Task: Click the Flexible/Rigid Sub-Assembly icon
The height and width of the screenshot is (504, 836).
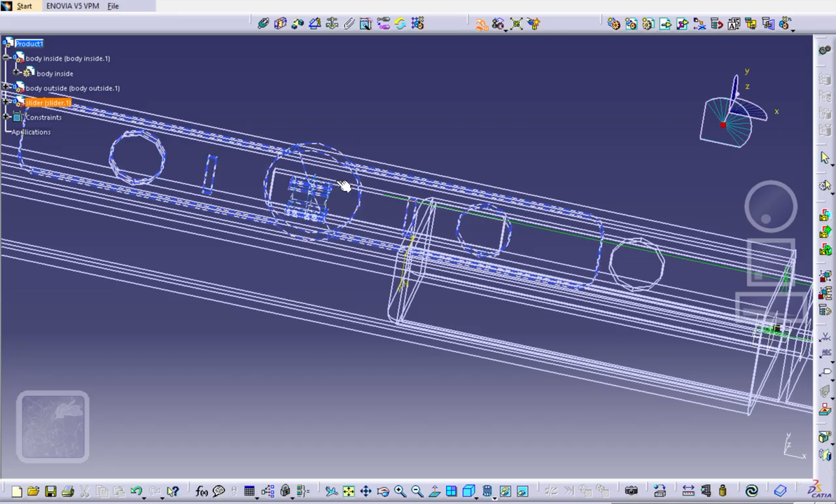Action: coord(383,23)
